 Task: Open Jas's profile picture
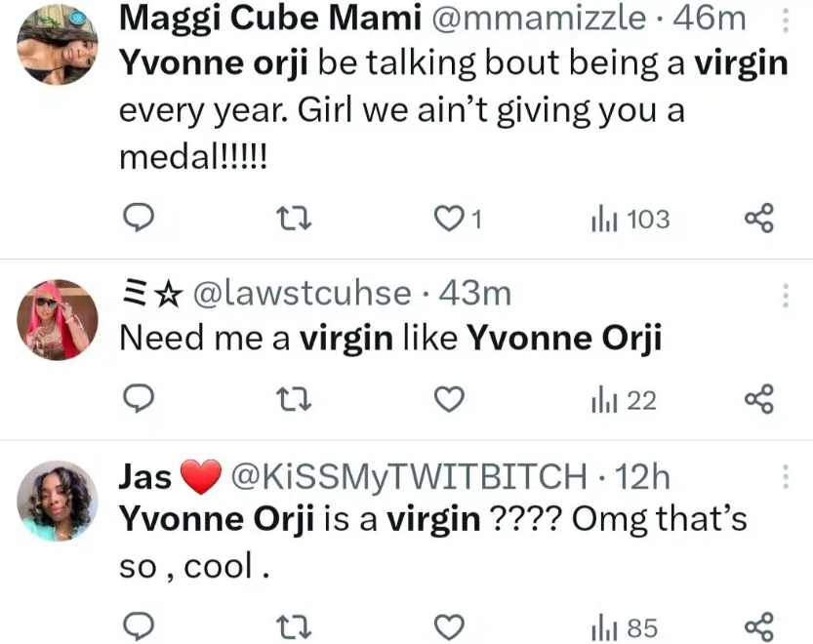[59, 501]
